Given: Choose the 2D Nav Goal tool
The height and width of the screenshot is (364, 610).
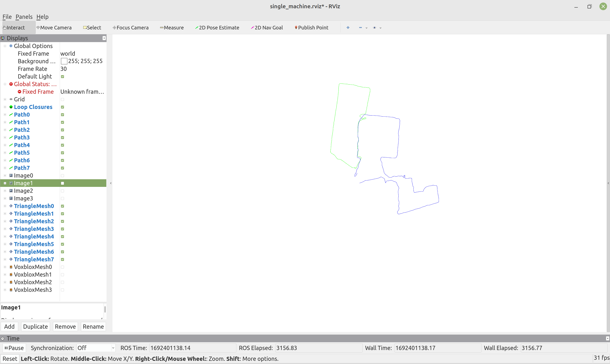Looking at the screenshot, I should (x=267, y=28).
